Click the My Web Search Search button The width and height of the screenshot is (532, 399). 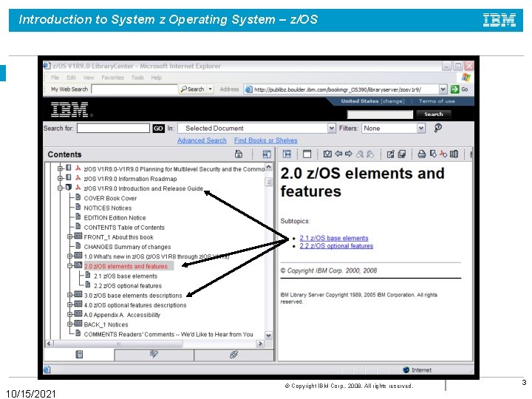click(193, 89)
